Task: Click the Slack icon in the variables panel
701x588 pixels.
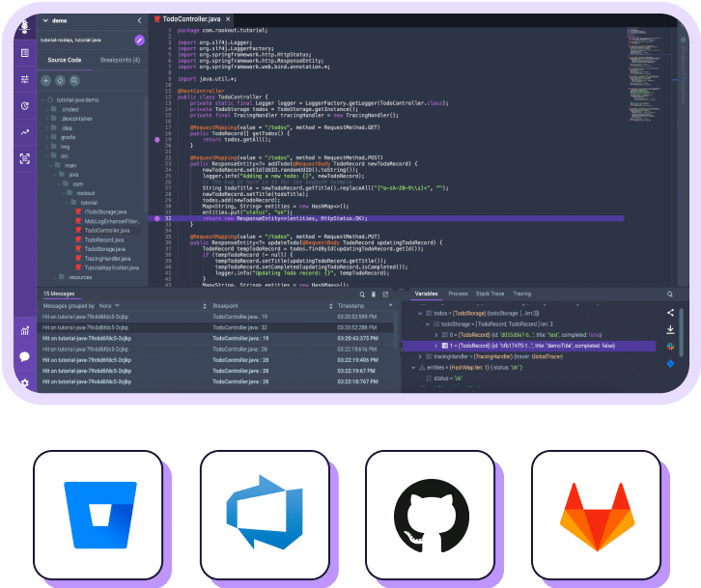Action: 670,347
